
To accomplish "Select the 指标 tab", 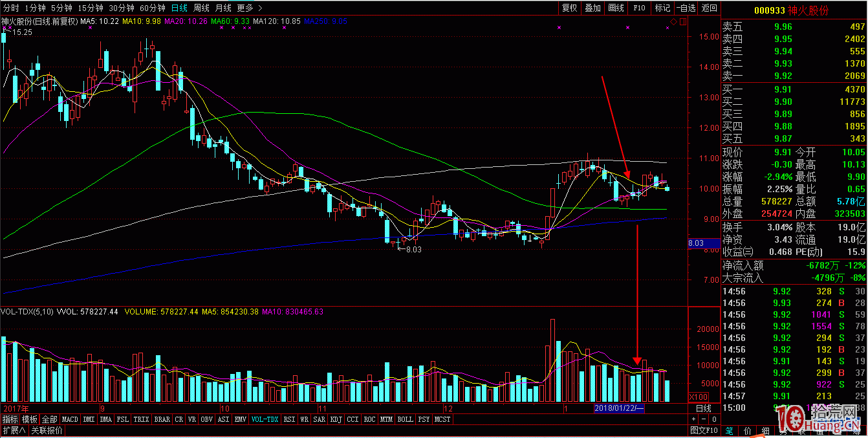I will pyautogui.click(x=10, y=419).
